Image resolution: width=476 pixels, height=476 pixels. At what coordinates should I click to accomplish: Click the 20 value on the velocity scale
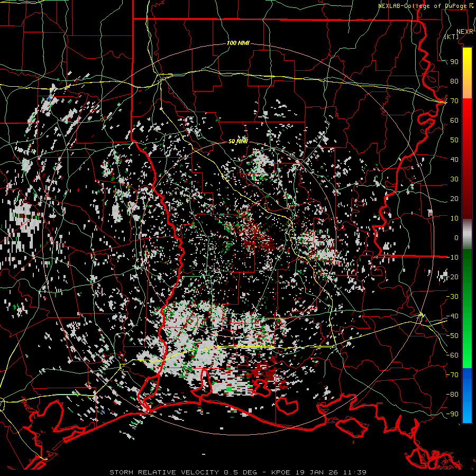pos(454,199)
